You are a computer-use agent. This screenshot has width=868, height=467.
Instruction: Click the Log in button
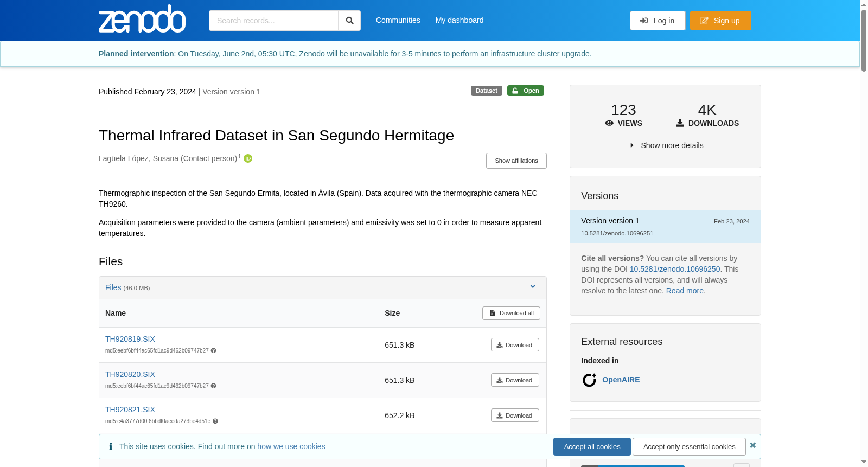658,21
